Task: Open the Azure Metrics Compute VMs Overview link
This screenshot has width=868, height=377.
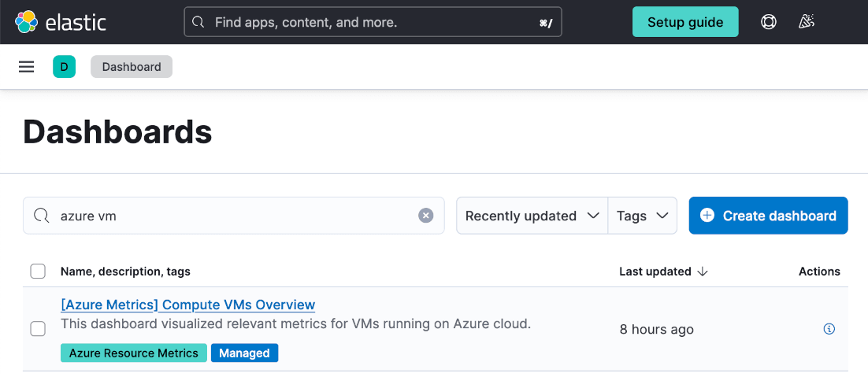Action: [187, 305]
